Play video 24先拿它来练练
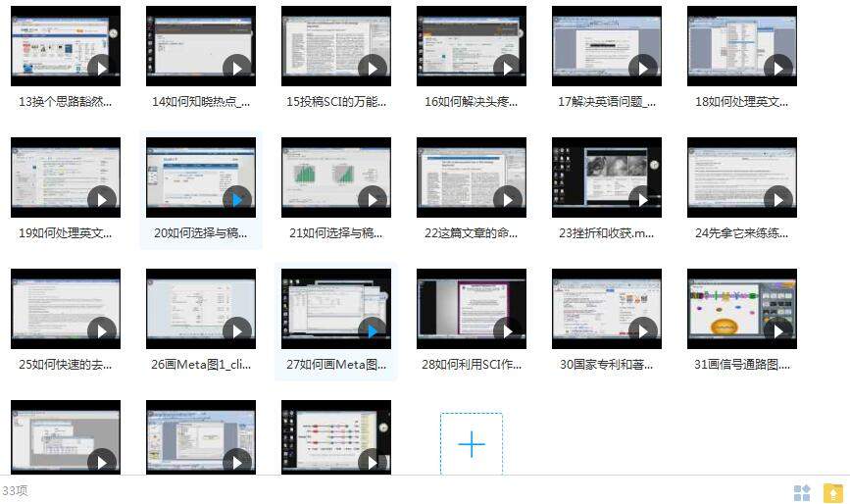The image size is (850, 504). (778, 200)
